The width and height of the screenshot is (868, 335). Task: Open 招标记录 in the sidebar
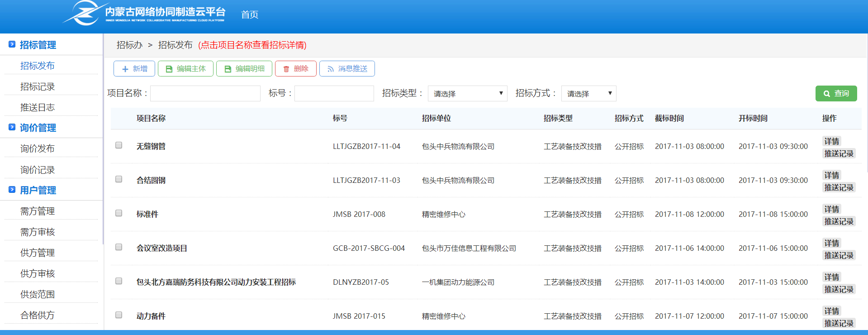point(38,86)
